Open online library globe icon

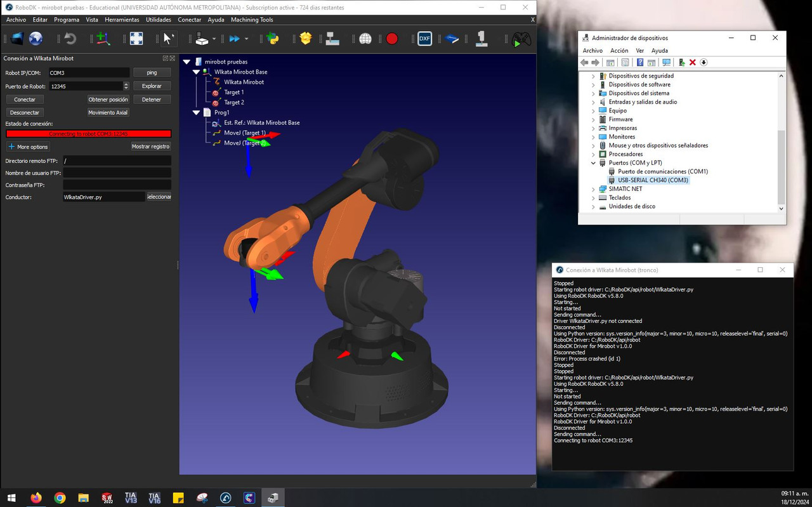click(36, 39)
